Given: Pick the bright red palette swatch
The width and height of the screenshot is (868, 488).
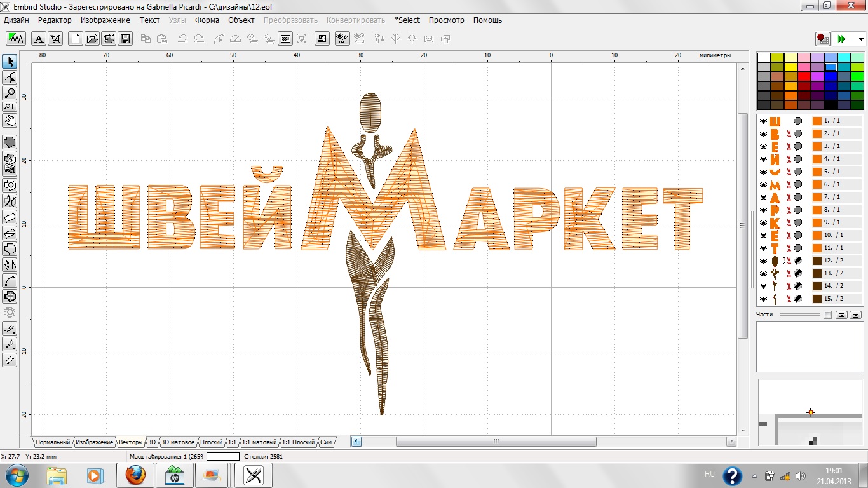Looking at the screenshot, I should 803,76.
